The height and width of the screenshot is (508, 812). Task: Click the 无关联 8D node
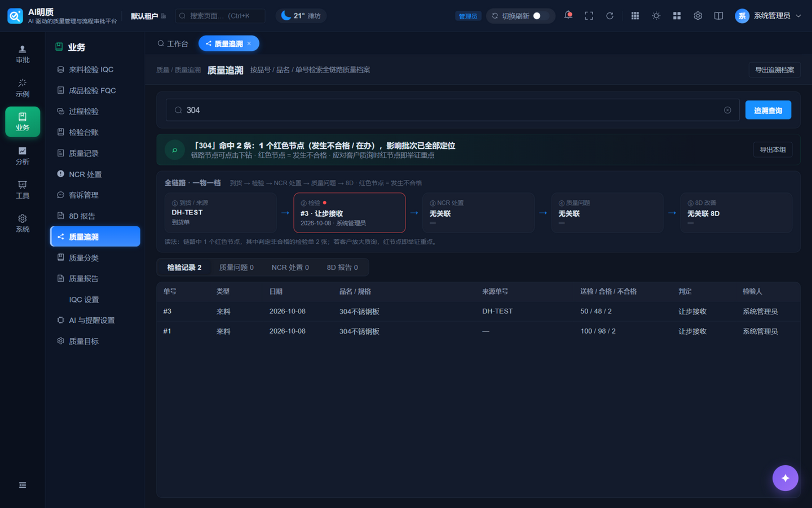pyautogui.click(x=736, y=213)
